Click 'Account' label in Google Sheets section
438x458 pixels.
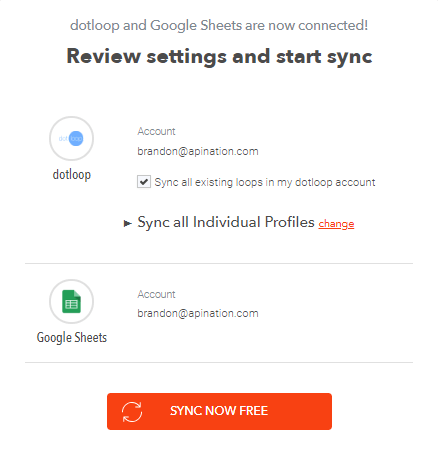[x=156, y=294]
